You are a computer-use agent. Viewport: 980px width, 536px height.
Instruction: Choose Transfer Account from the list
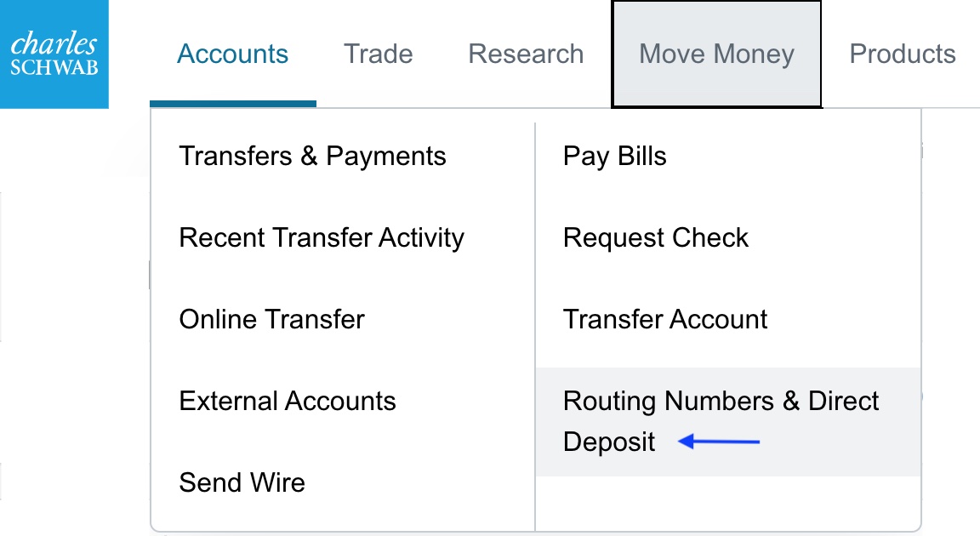(665, 320)
